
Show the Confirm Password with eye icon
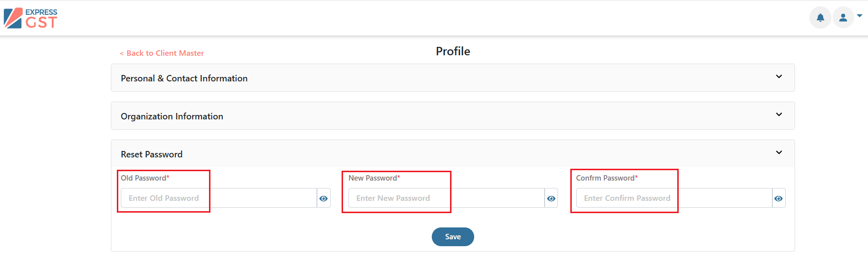pyautogui.click(x=778, y=198)
